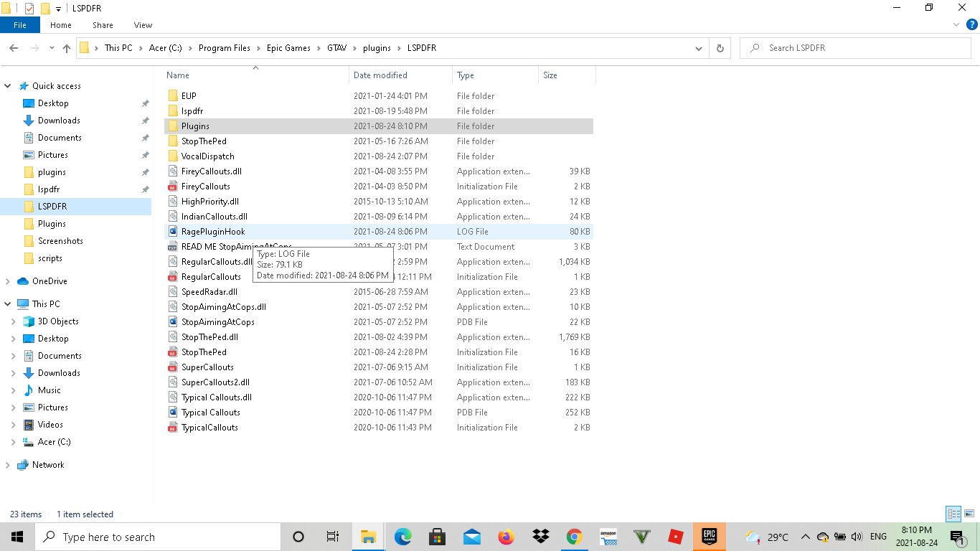Click the RagePluginHook log file icon
Screen dimensions: 980x551
click(173, 232)
